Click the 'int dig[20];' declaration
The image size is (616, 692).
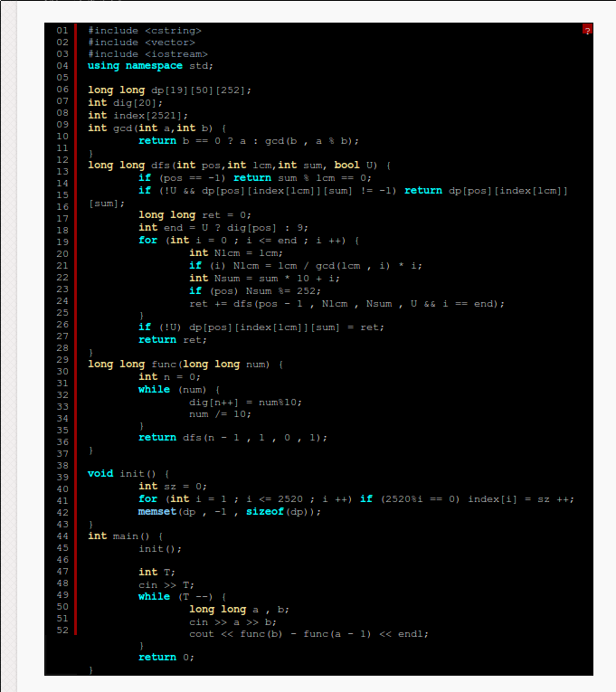pos(126,103)
